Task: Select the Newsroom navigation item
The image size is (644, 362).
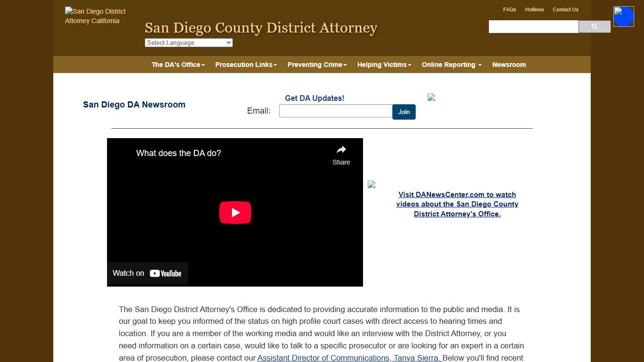Action: [x=509, y=65]
